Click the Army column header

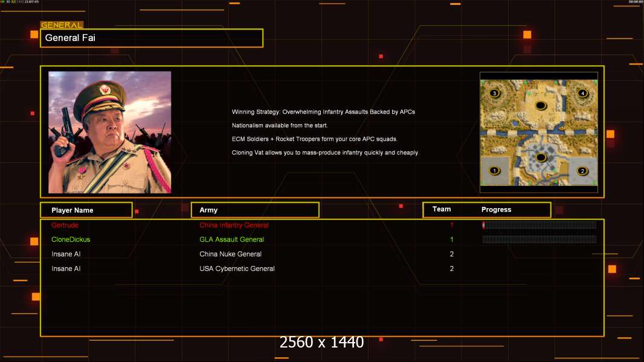pos(255,210)
